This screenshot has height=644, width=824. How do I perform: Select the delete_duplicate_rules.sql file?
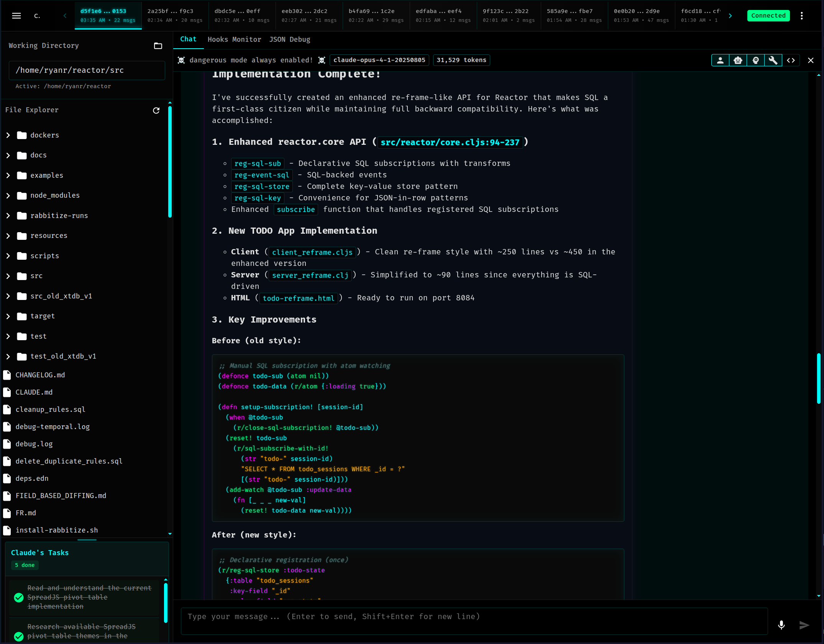pyautogui.click(x=69, y=461)
